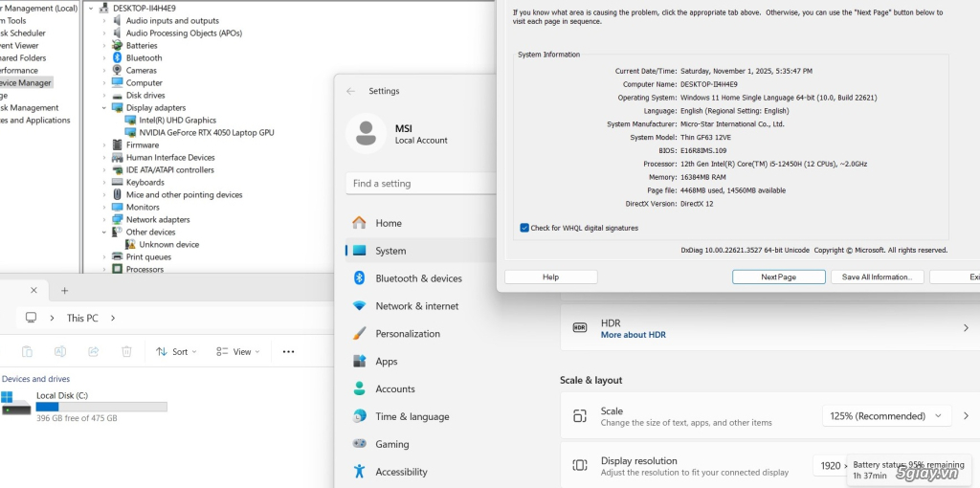Image resolution: width=980 pixels, height=488 pixels.
Task: Click the Next Page button in DxDiag
Action: (778, 277)
